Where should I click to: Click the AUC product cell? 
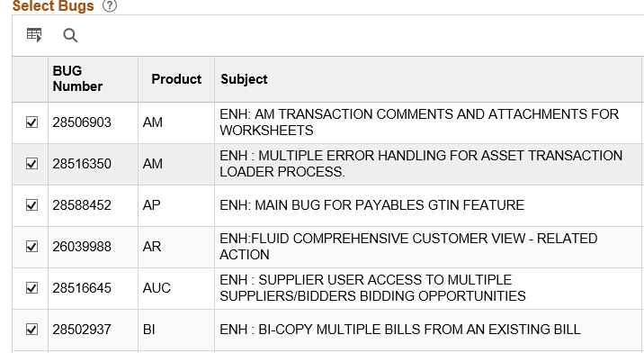click(157, 288)
